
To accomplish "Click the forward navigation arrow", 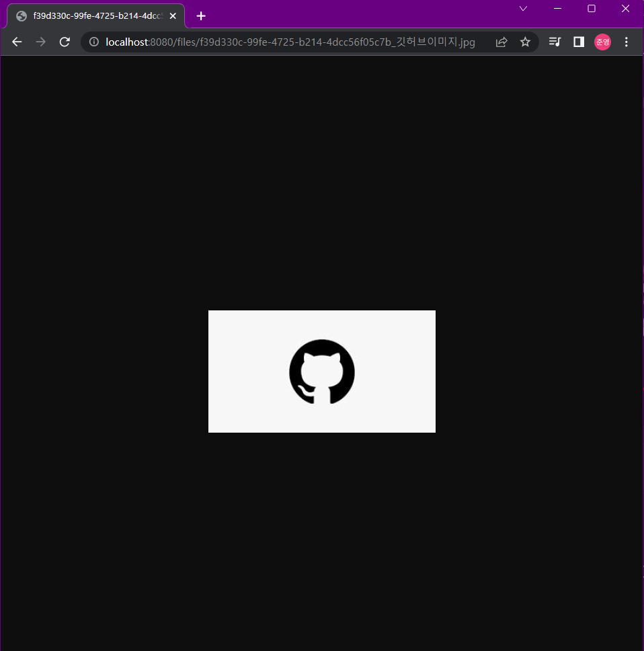I will (x=41, y=42).
